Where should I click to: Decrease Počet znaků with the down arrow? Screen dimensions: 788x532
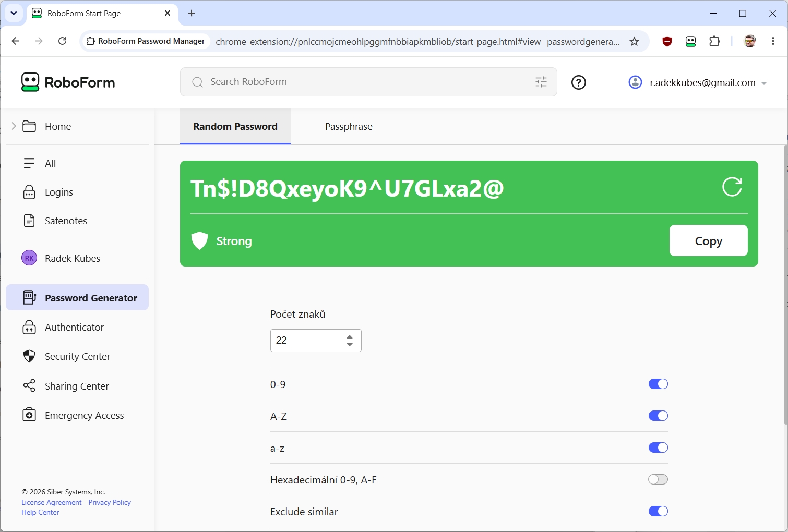pos(350,344)
